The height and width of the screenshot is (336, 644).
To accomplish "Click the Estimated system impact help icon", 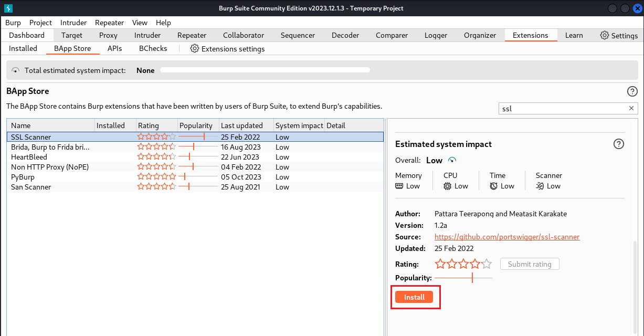I will point(619,144).
